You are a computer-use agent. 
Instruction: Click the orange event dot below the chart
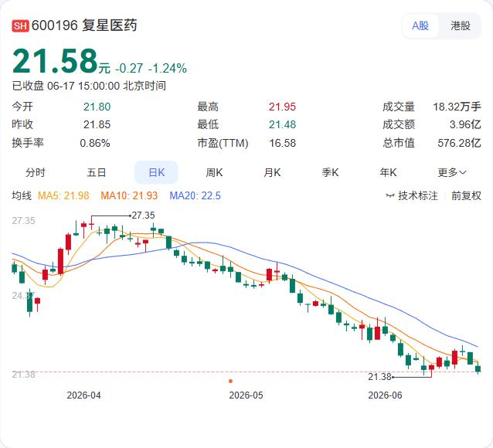[x=230, y=381]
